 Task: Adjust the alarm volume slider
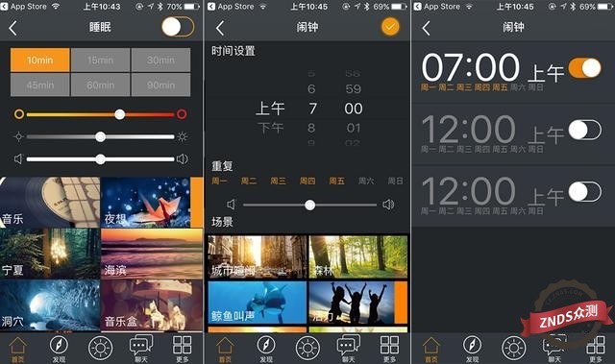pos(309,205)
